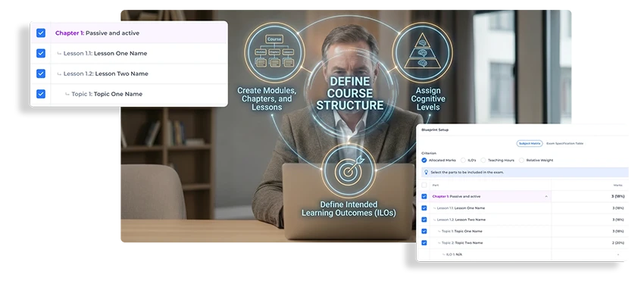Select Lesson 1.2 row label in Blueprint Setup
Screen dimensions: 644x281
pyautogui.click(x=461, y=220)
